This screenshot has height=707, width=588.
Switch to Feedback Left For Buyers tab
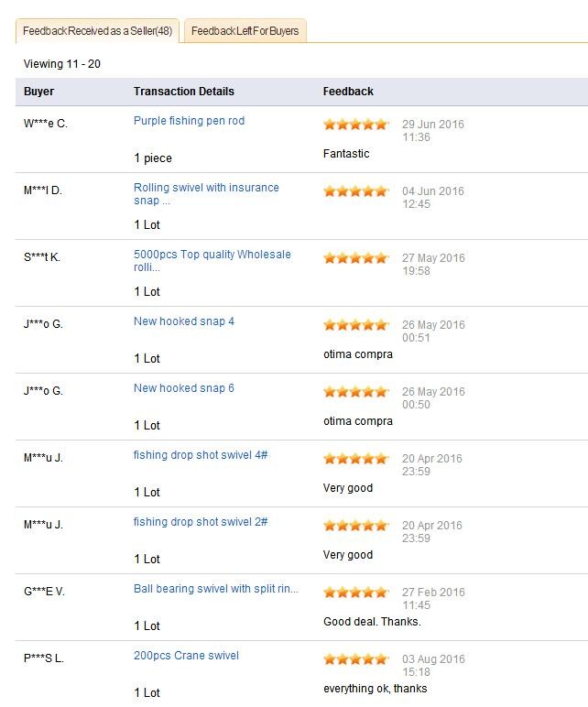(x=245, y=31)
